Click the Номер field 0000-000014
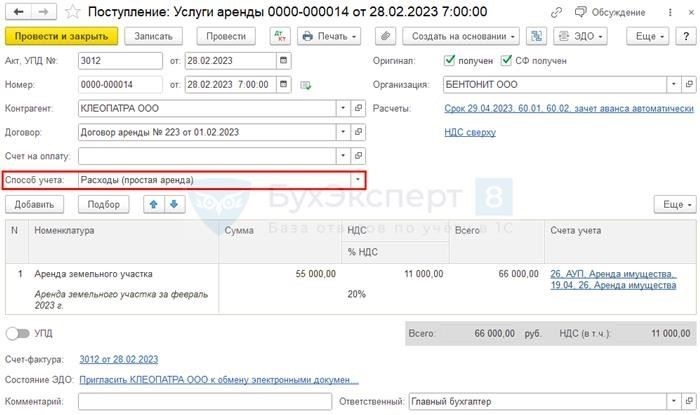 click(x=120, y=84)
